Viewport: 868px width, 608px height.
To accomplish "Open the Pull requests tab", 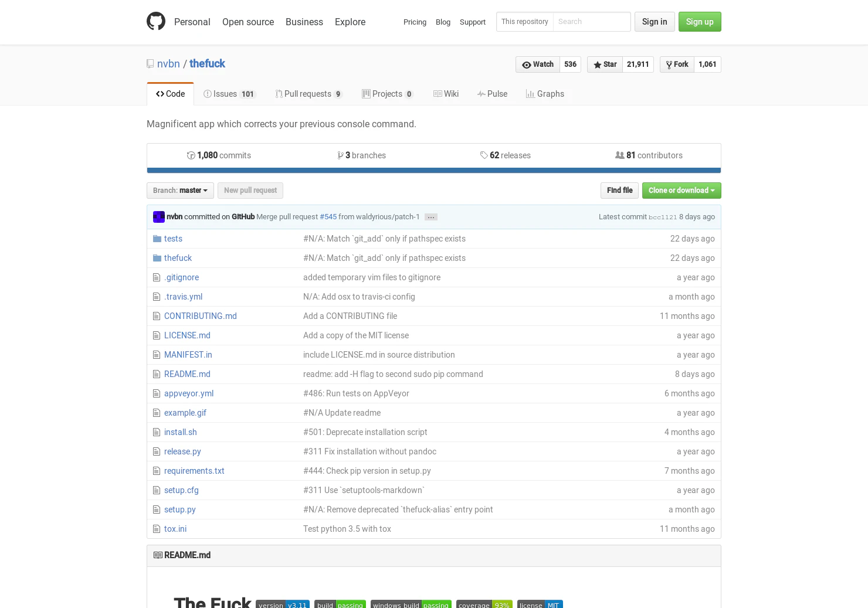I will (309, 94).
